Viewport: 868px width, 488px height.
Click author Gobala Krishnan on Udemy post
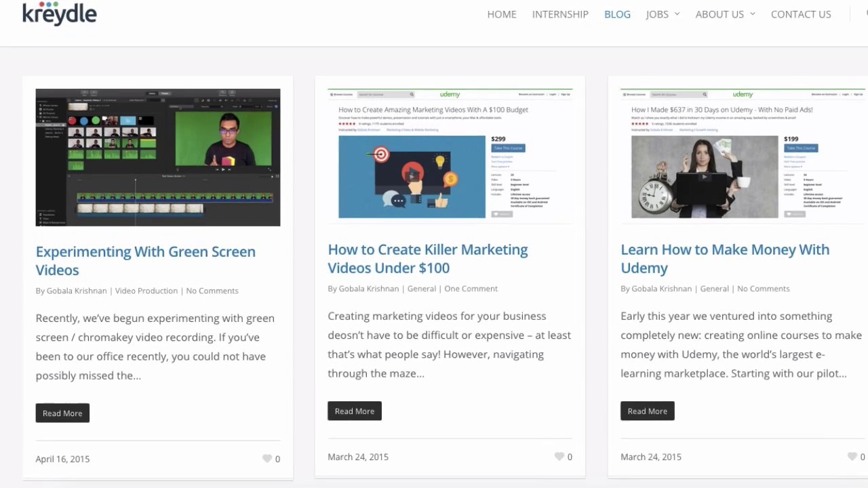(662, 289)
